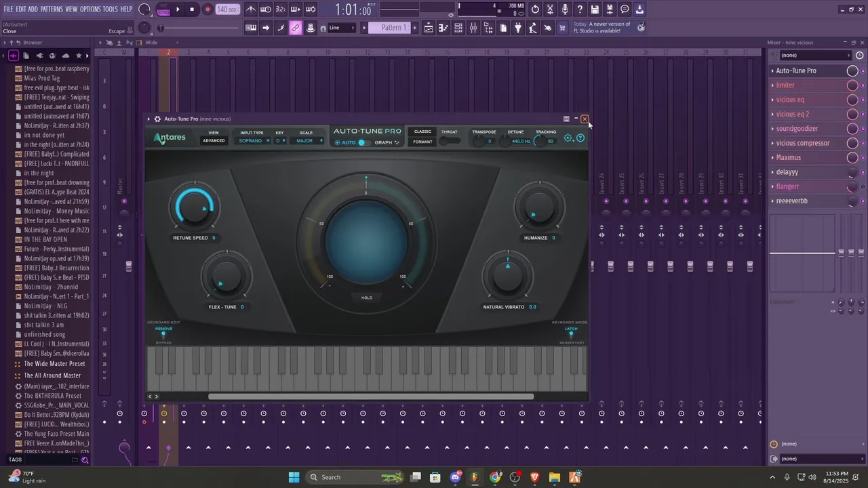
Task: Click the Humanize knob
Action: pos(539,207)
